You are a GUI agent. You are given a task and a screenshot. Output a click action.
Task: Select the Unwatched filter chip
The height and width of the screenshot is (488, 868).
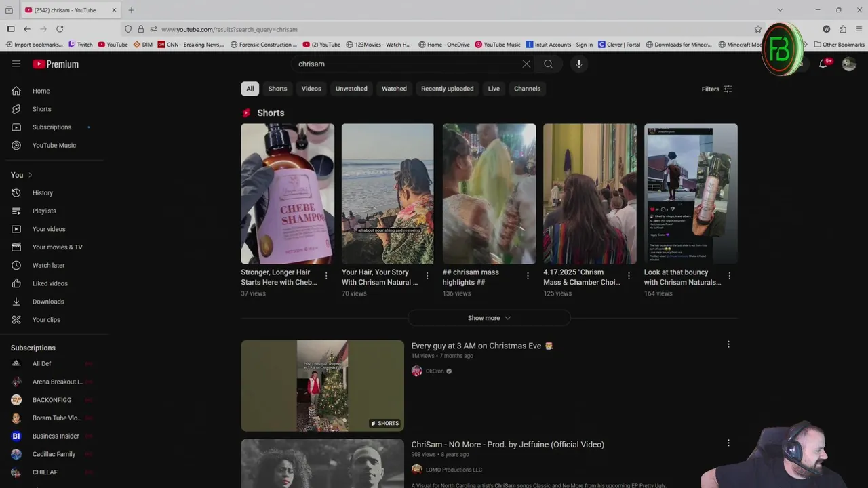point(351,89)
